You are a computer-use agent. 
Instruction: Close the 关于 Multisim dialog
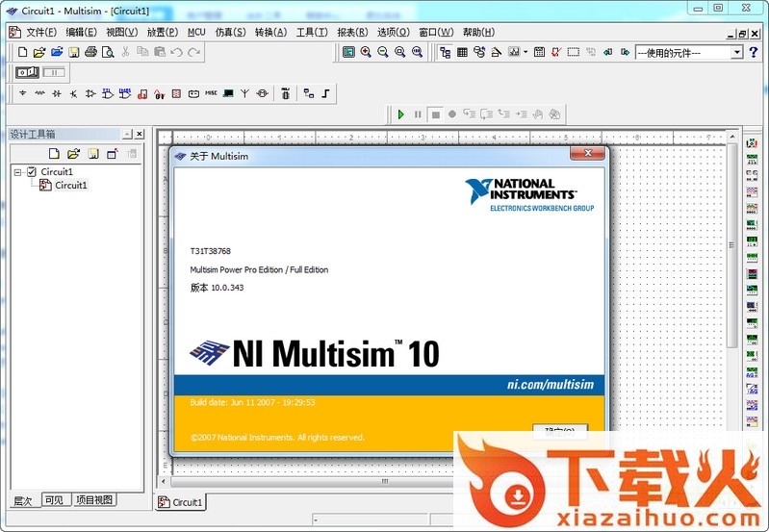pyautogui.click(x=588, y=153)
